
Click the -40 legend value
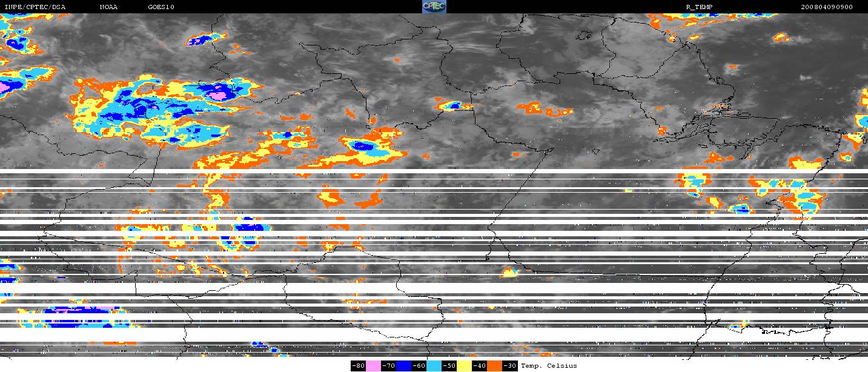(x=480, y=366)
